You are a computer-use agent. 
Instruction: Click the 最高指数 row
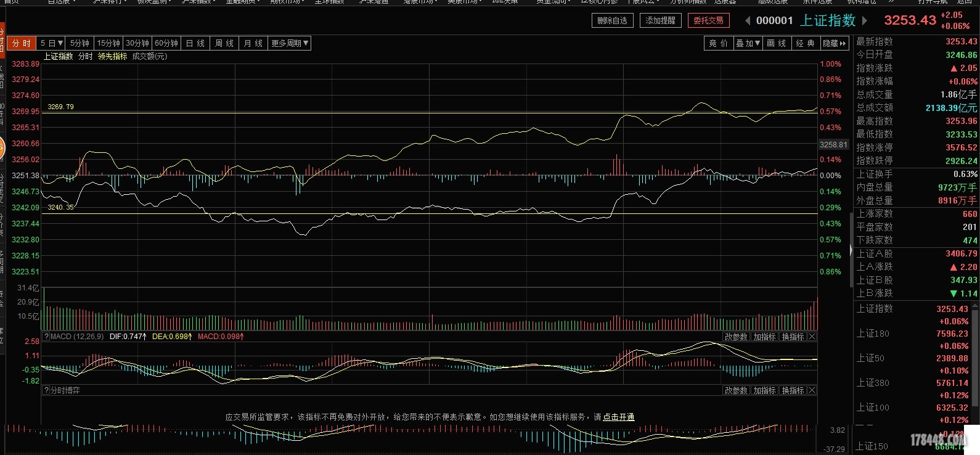[x=917, y=121]
